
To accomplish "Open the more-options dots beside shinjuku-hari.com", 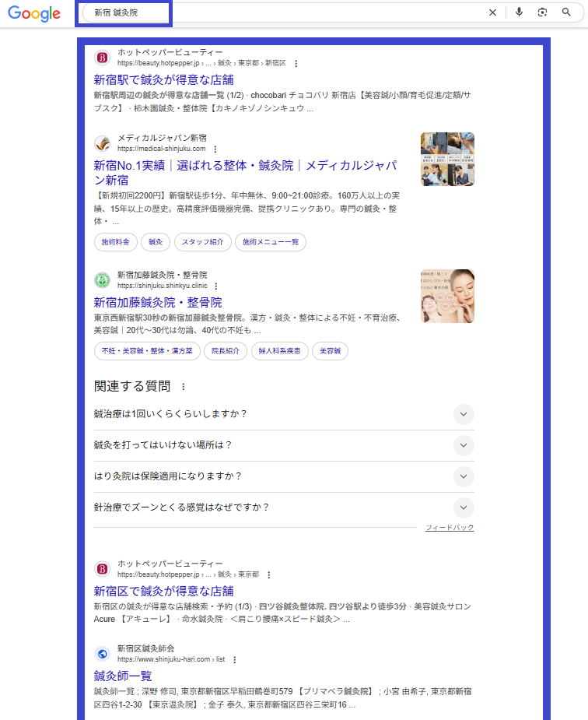I will tap(235, 659).
